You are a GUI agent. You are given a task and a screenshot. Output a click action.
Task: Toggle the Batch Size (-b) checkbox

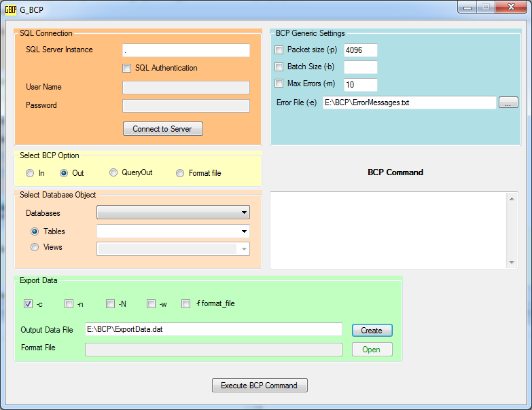(x=279, y=67)
